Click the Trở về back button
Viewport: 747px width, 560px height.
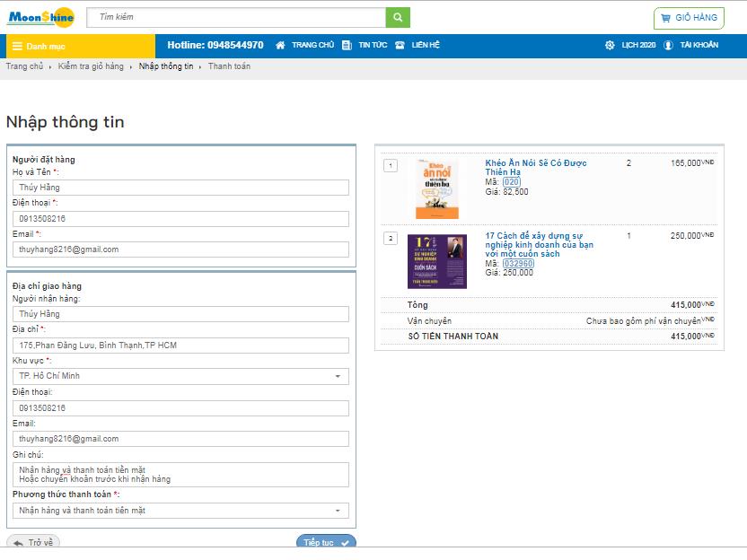[x=33, y=542]
